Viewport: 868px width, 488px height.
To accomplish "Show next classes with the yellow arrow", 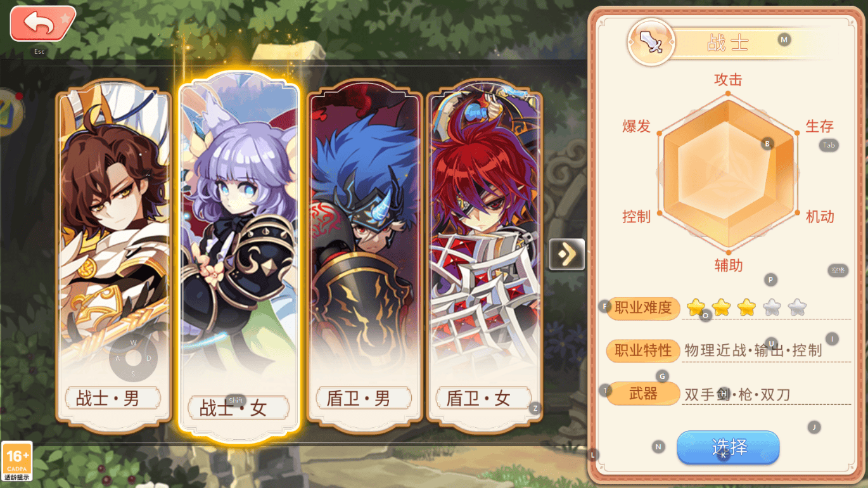I will tap(566, 254).
